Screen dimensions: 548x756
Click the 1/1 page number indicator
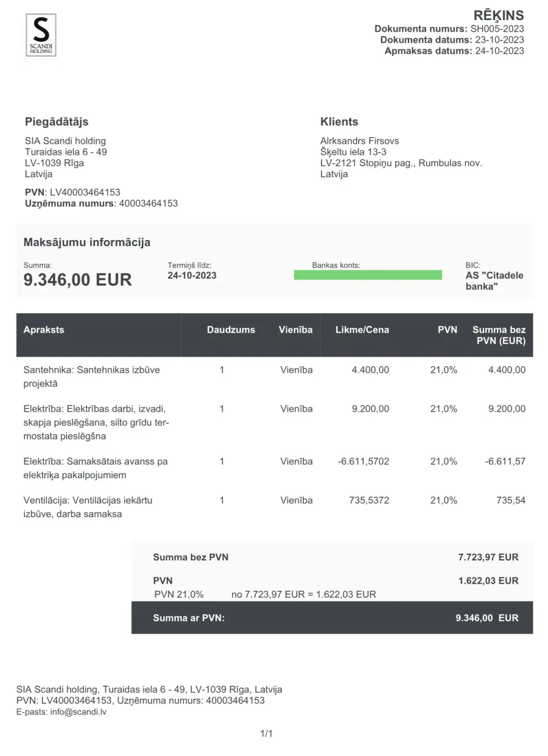[x=266, y=733]
